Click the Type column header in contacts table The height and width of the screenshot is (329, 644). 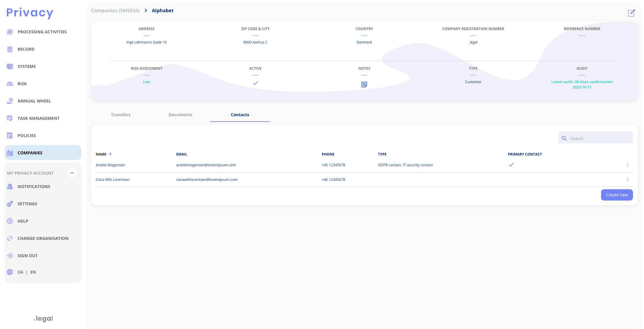pyautogui.click(x=382, y=154)
